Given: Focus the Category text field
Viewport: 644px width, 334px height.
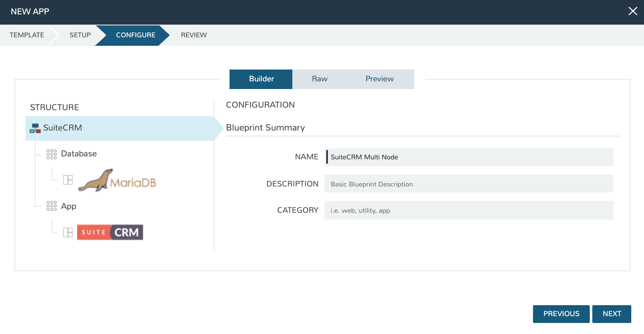Looking at the screenshot, I should point(469,210).
